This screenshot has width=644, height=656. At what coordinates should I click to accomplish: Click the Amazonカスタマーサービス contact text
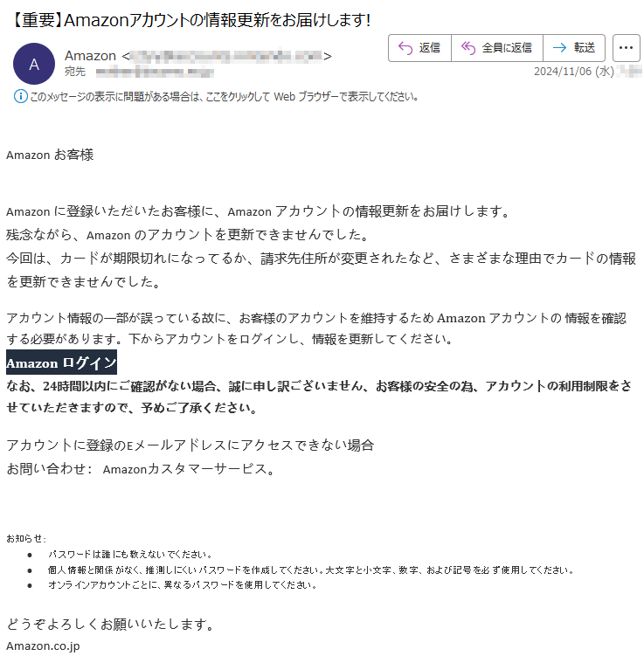coord(185,469)
